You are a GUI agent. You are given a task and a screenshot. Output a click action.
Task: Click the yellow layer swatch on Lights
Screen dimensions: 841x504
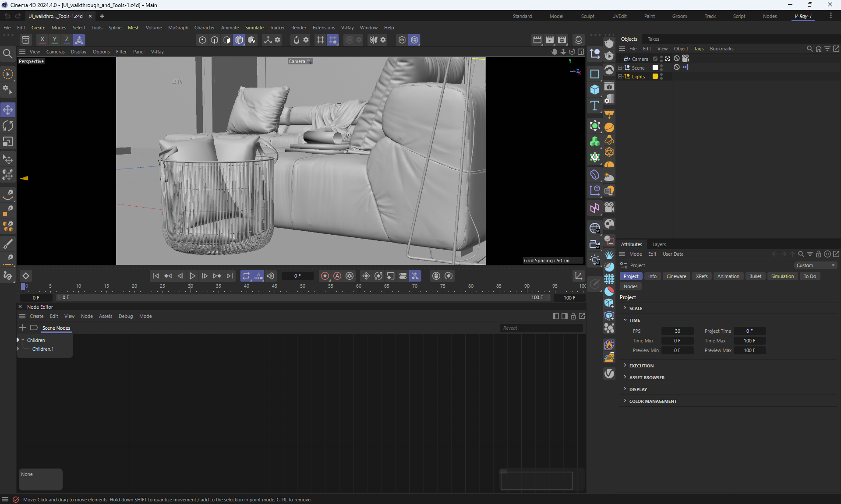click(655, 76)
